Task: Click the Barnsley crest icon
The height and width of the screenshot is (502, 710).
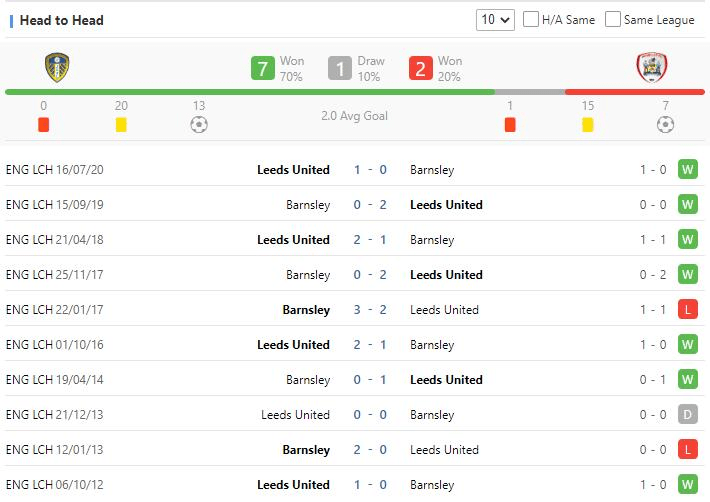Action: tap(651, 68)
